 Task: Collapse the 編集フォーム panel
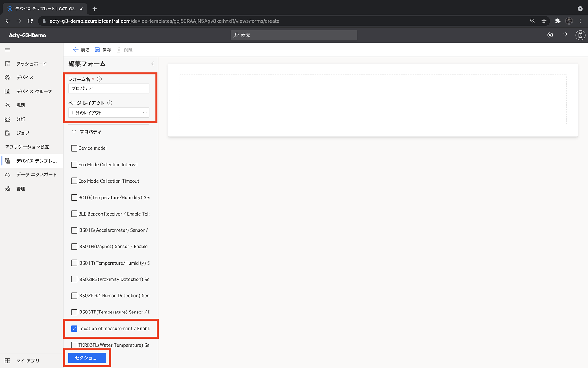[153, 64]
